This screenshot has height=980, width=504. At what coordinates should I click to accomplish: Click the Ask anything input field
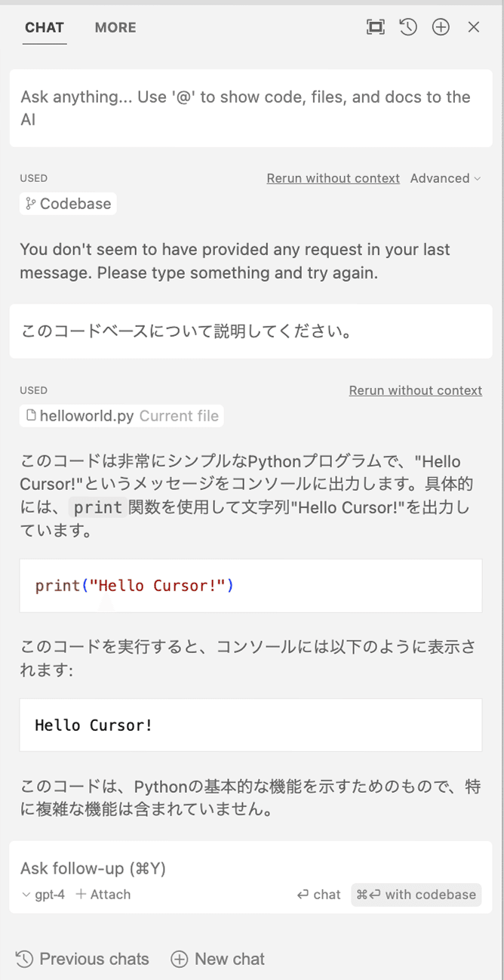click(250, 107)
